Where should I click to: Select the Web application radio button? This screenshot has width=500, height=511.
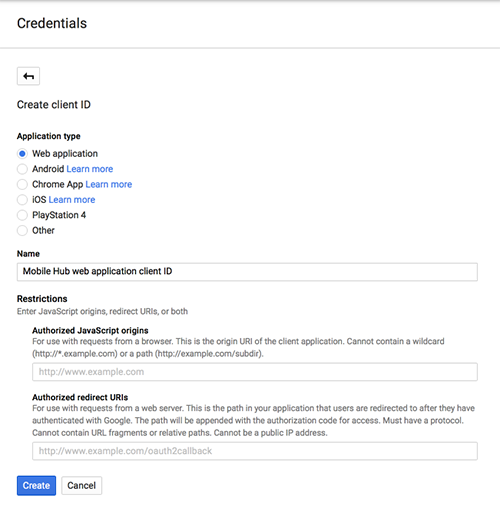(22, 154)
